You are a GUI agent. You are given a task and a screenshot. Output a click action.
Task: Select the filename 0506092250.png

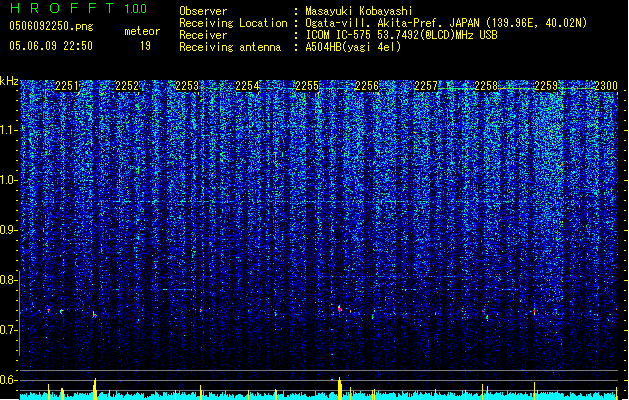(51, 26)
